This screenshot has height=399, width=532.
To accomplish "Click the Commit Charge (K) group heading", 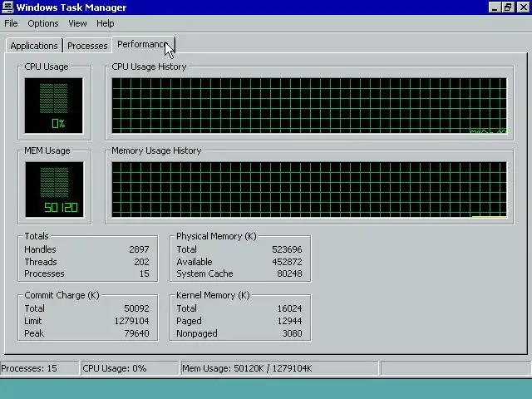I will pyautogui.click(x=62, y=295).
